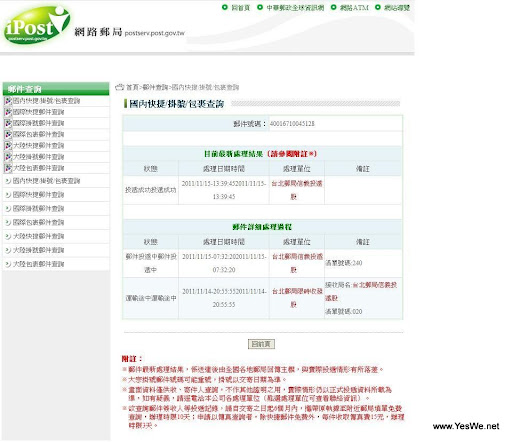Image resolution: width=512 pixels, height=442 pixels.
Task: Click broken image icon beside 大陸快捷郵件查詢
Action: pyautogui.click(x=8, y=146)
